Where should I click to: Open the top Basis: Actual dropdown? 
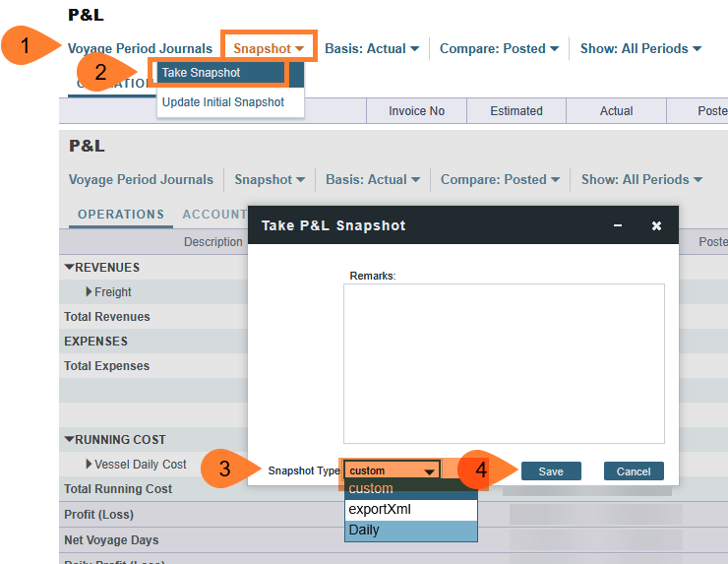coord(372,48)
